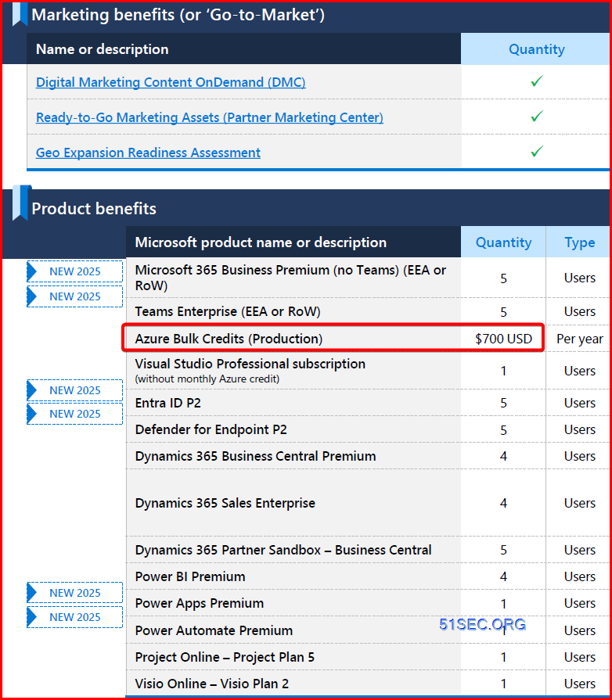Select the 'Teams Enterprise (EEA or RoW)' row name

228,311
